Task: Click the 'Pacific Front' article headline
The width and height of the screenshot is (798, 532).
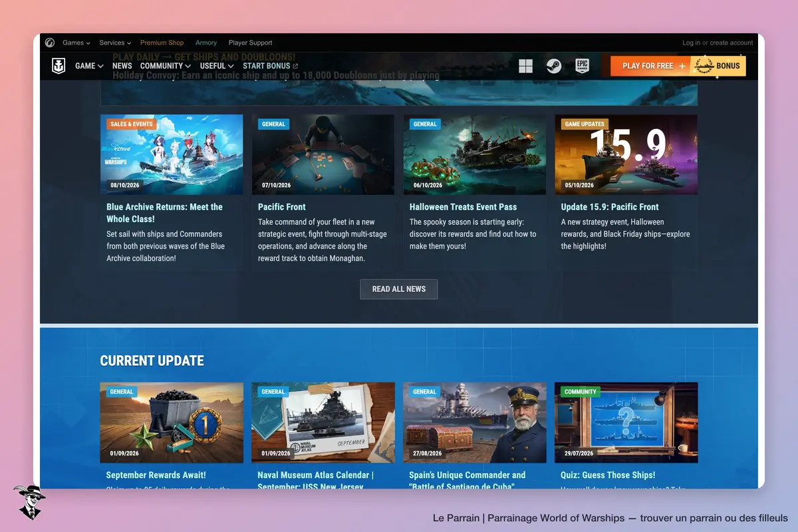Action: coord(282,207)
